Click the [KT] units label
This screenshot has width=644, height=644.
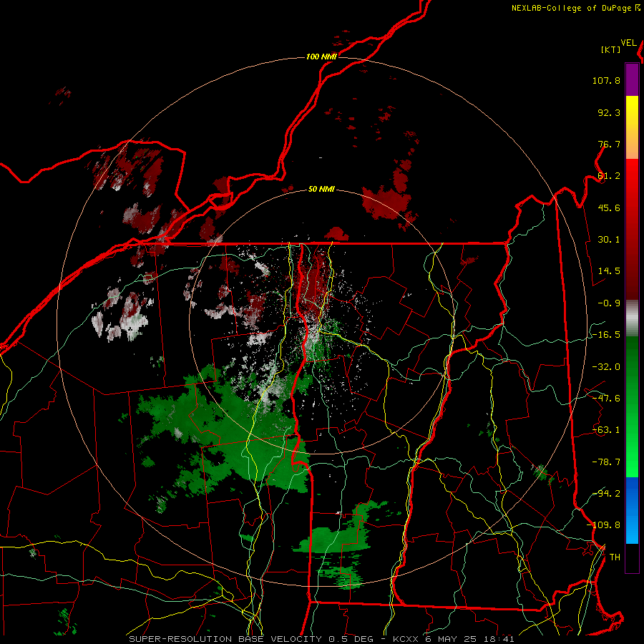611,49
